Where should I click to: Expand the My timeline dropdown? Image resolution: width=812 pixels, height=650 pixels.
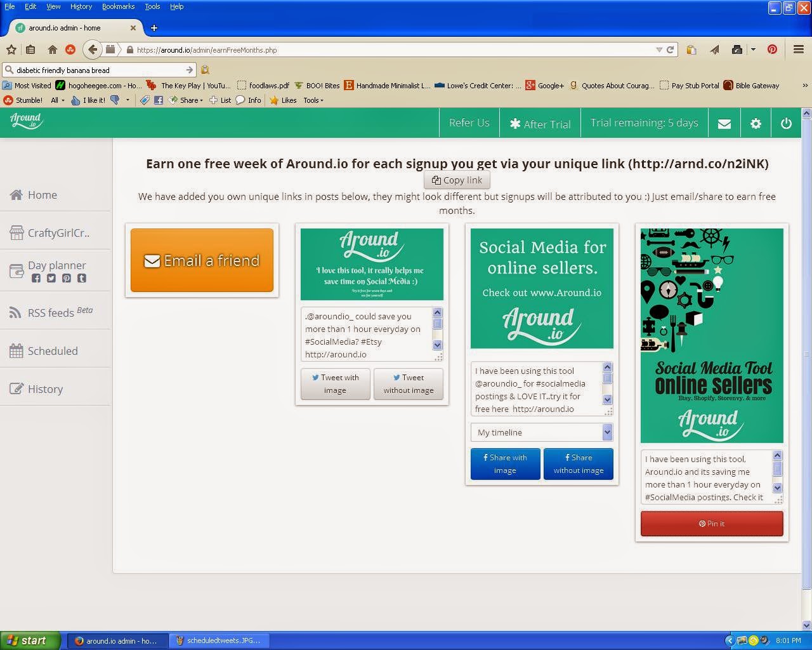[x=542, y=432]
